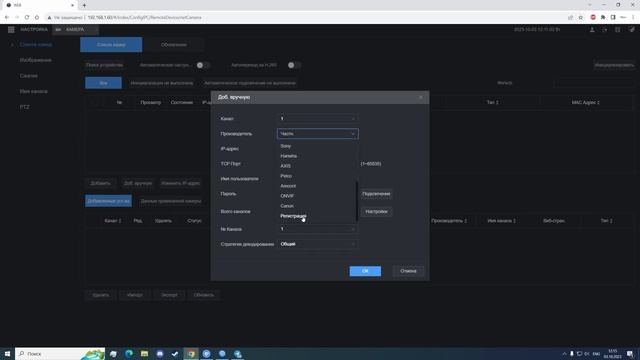Bookmark this page with star icon
This screenshot has width=640, height=360.
tap(580, 17)
